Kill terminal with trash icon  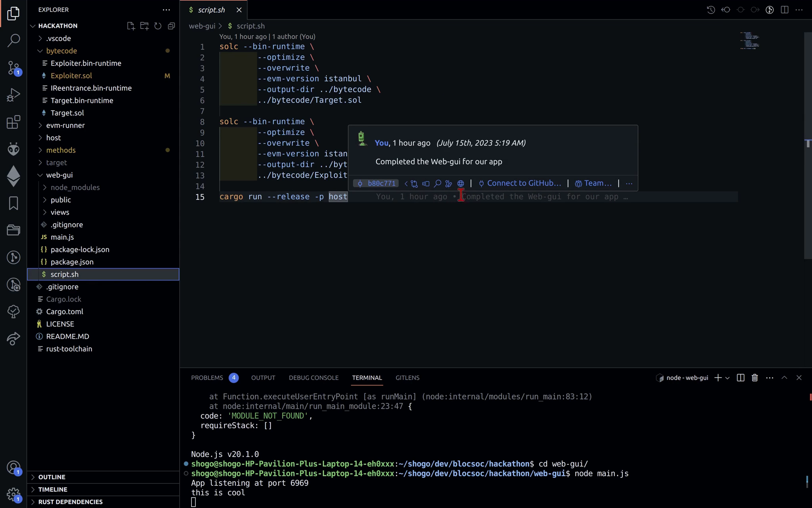coord(755,378)
